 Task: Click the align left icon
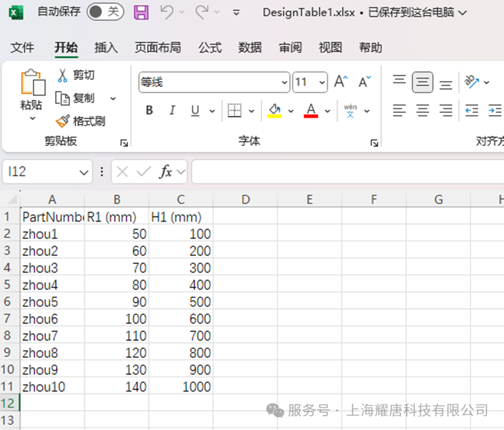(399, 111)
